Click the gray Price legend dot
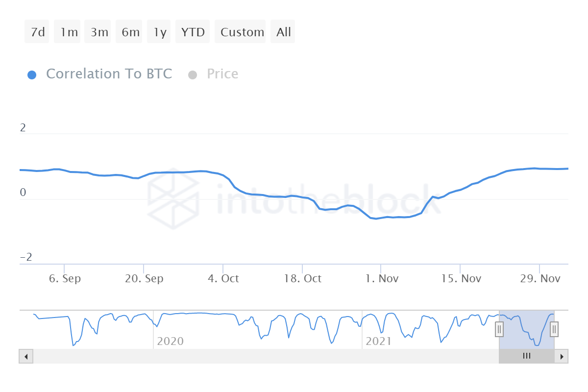This screenshot has height=392, width=588. coord(193,75)
